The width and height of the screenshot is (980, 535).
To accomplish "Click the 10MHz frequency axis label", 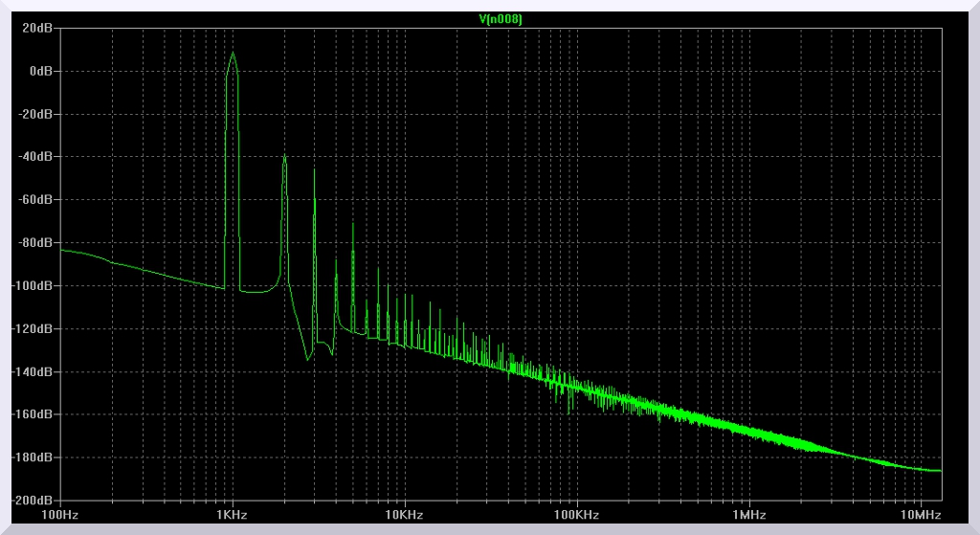I will [x=920, y=515].
